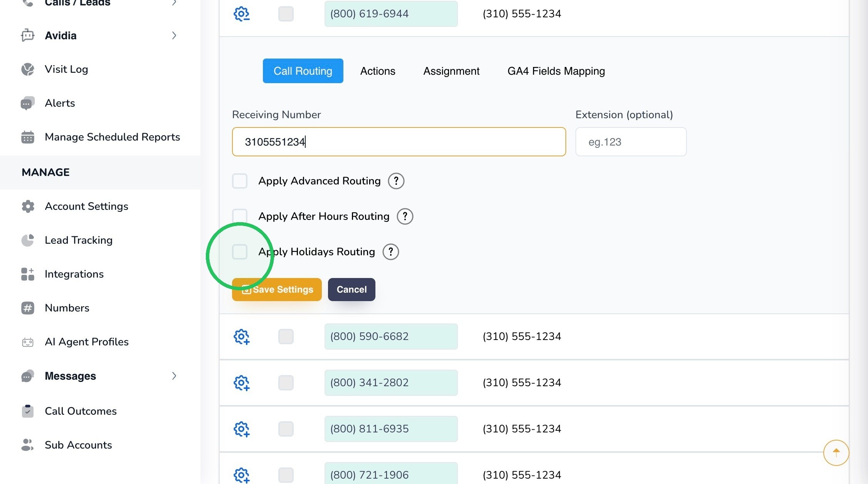
Task: Select the checkbox for (800) 619-6944
Action: (286, 14)
